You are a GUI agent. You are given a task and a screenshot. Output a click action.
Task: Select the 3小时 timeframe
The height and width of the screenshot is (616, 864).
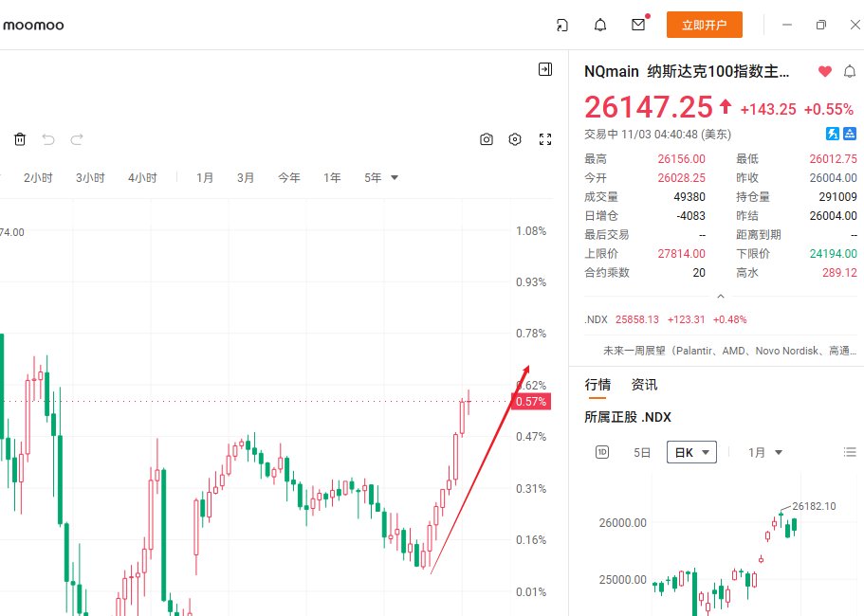click(90, 178)
